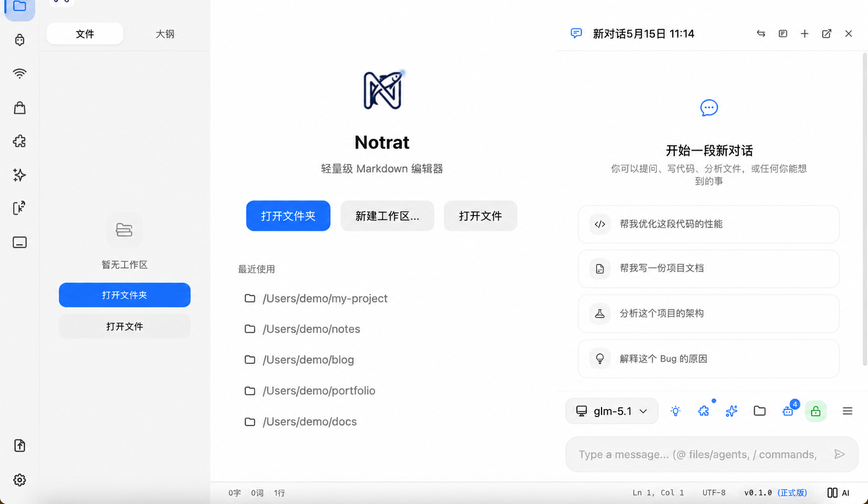The image size is (868, 504).
Task: Open the hamburger menu in chat toolbar
Action: (847, 411)
